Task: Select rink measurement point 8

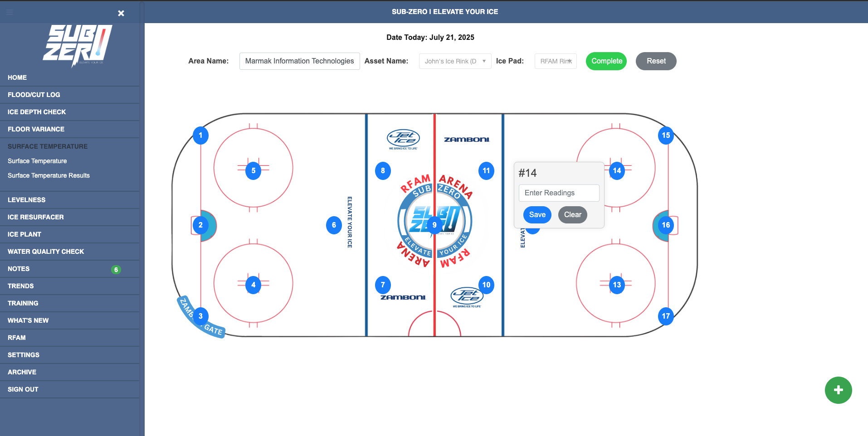Action: (383, 170)
